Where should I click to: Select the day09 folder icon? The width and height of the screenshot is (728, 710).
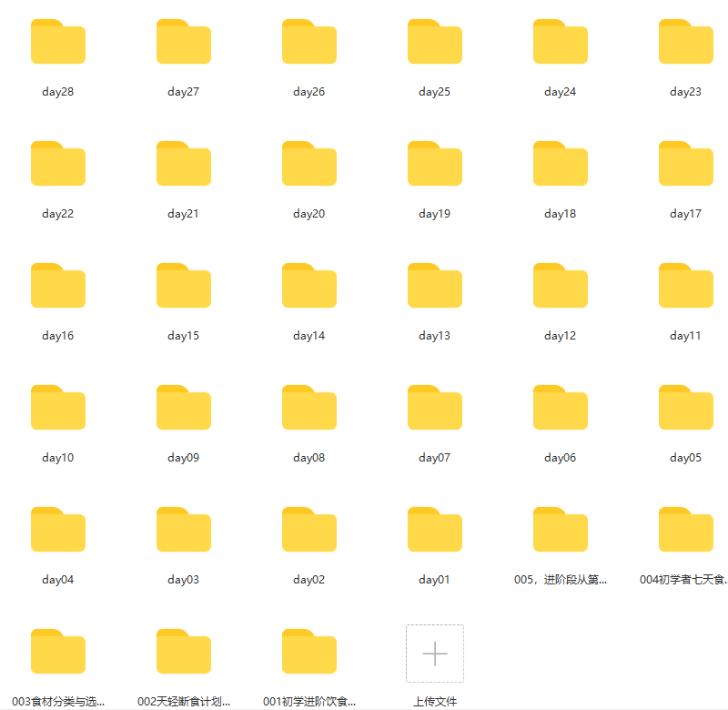184,407
